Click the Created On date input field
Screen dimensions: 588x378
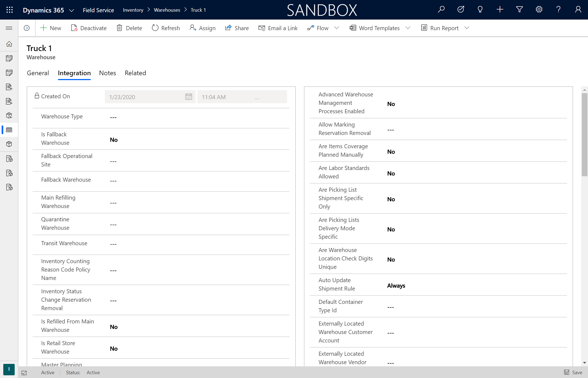[146, 97]
